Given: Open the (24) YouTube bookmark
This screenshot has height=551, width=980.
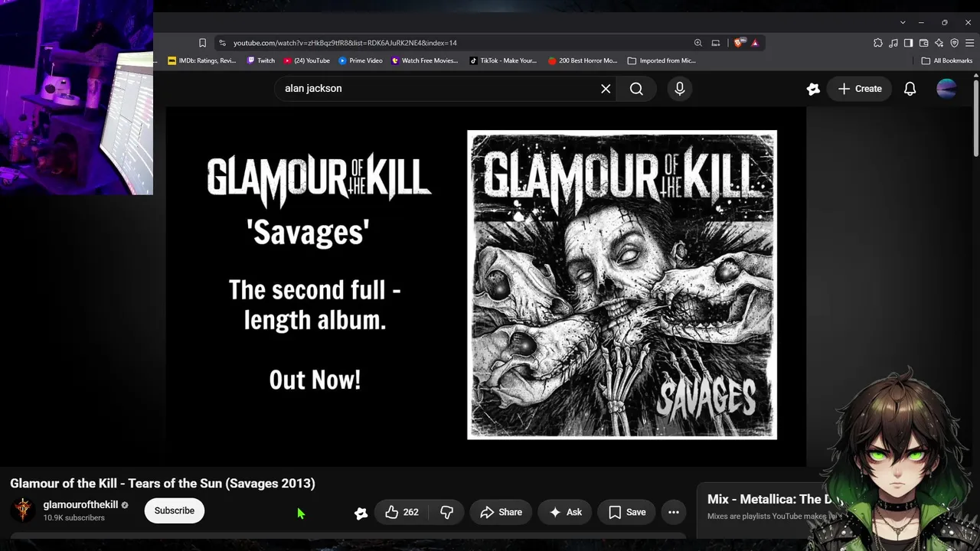Looking at the screenshot, I should pos(306,60).
